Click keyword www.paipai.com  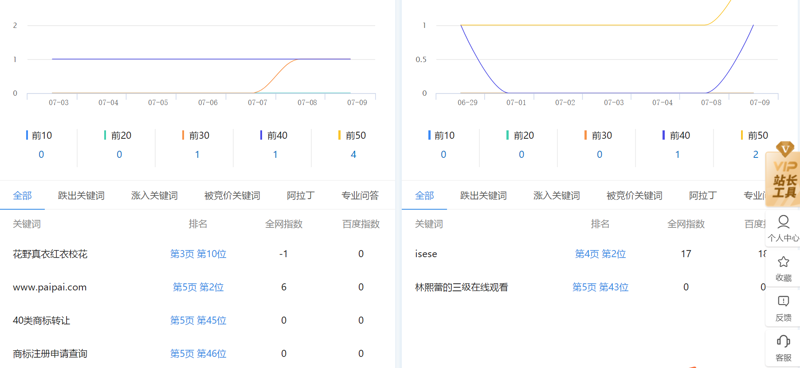click(49, 287)
